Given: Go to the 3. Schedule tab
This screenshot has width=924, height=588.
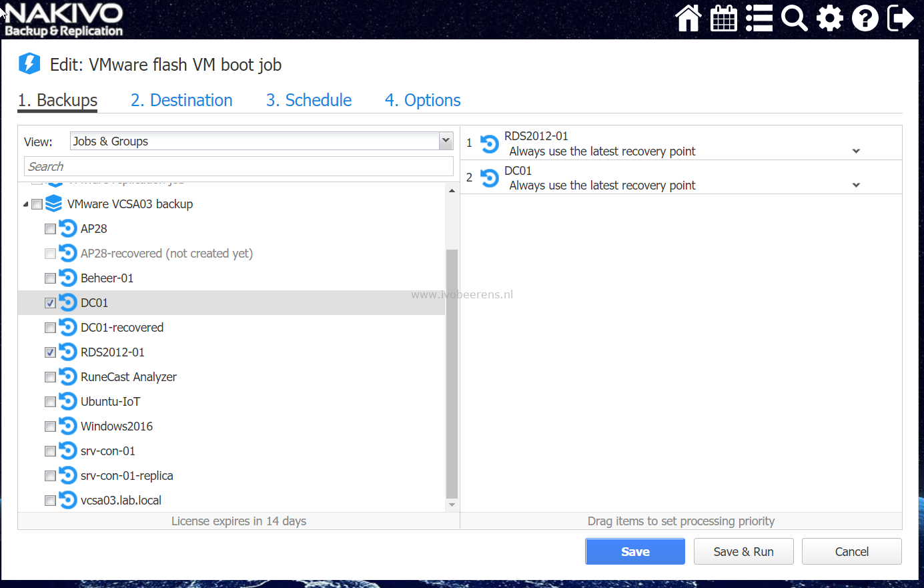Looking at the screenshot, I should (x=309, y=100).
